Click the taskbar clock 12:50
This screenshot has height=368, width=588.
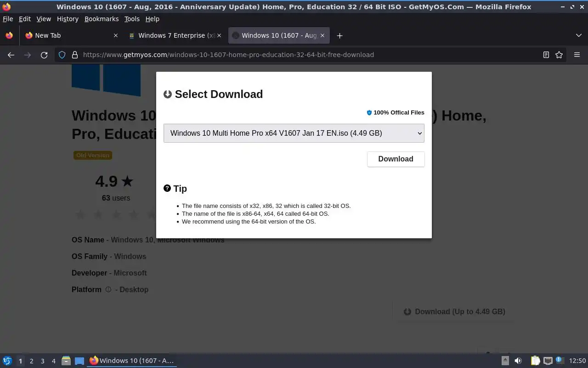coord(577,361)
